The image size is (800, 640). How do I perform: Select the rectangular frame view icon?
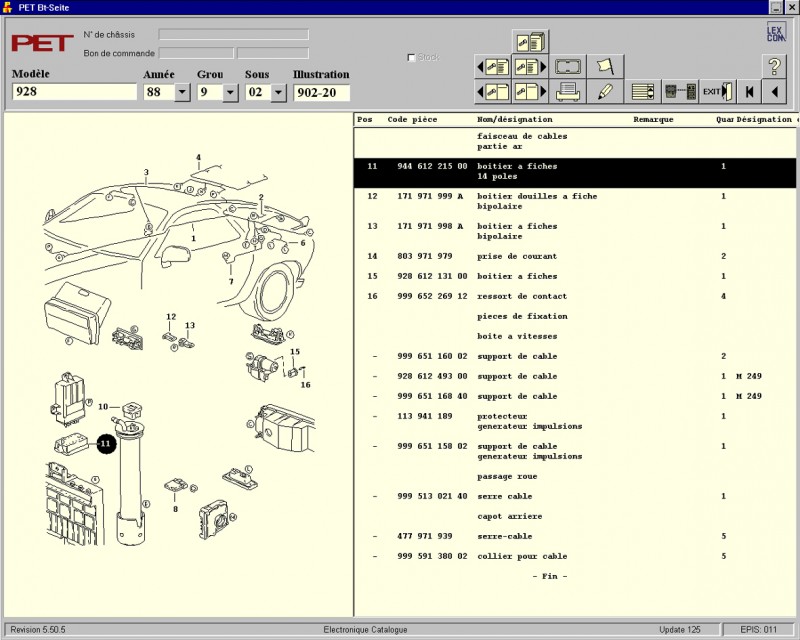pos(568,67)
